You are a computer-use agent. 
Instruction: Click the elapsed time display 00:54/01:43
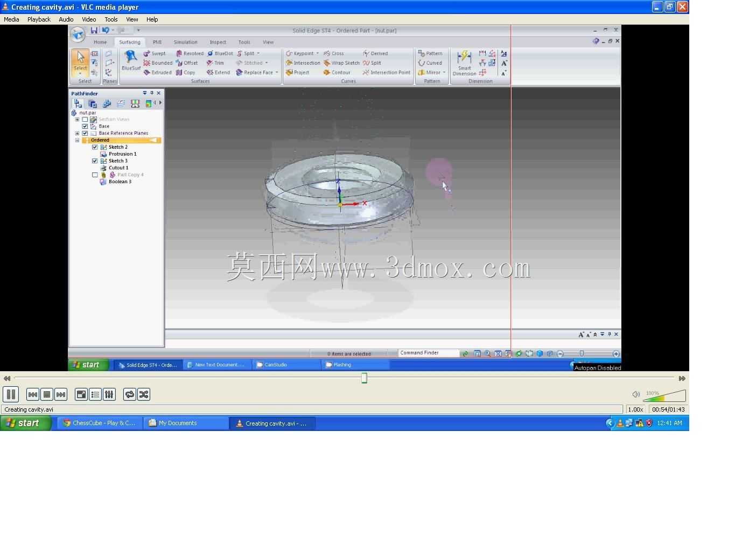point(668,409)
